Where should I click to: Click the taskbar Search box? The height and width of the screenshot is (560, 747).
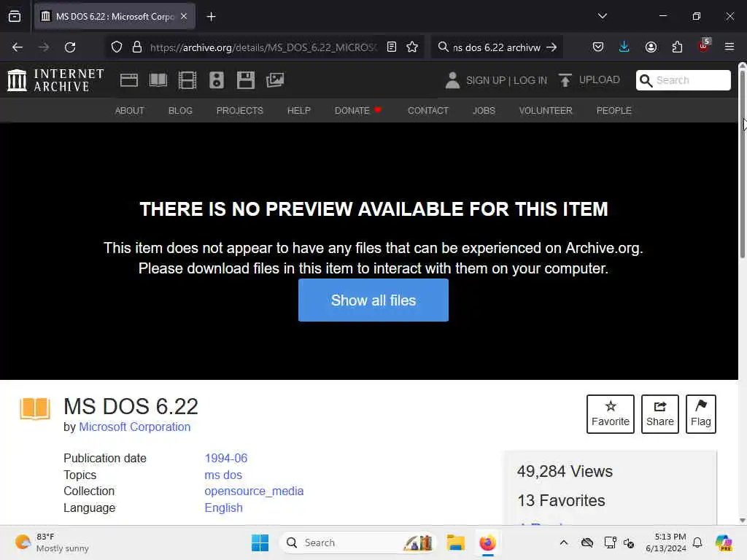[x=357, y=542]
